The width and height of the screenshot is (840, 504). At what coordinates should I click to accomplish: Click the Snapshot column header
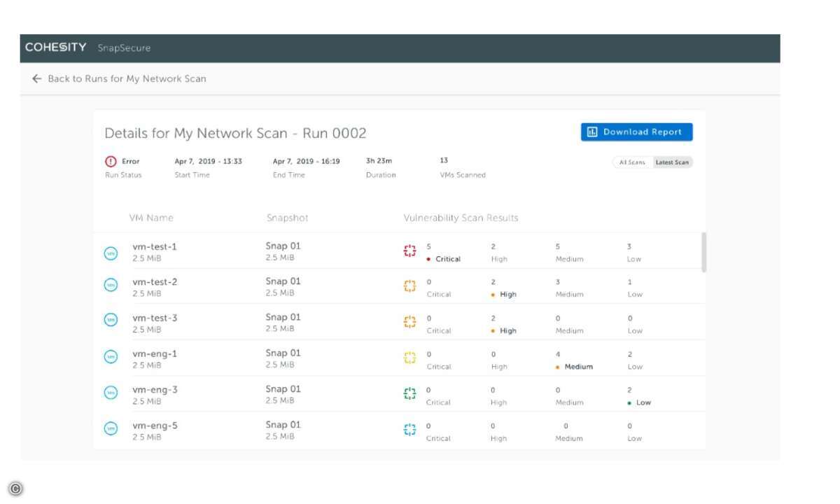(287, 218)
